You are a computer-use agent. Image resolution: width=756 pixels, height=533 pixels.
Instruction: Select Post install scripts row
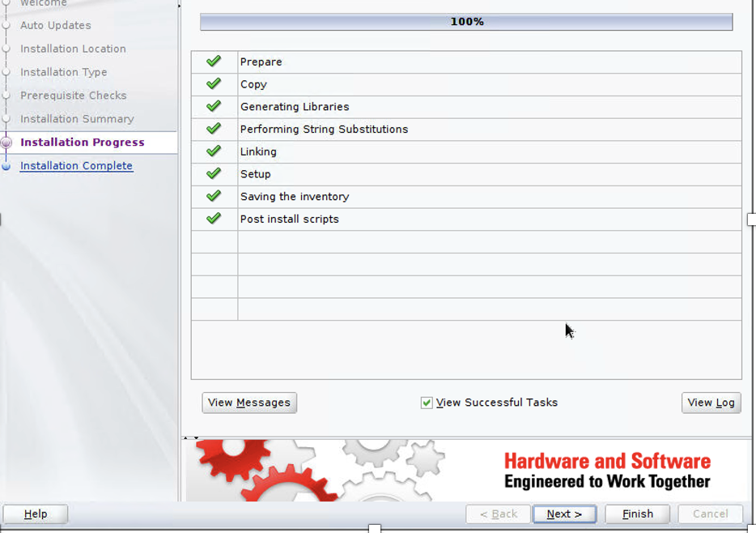pos(466,219)
